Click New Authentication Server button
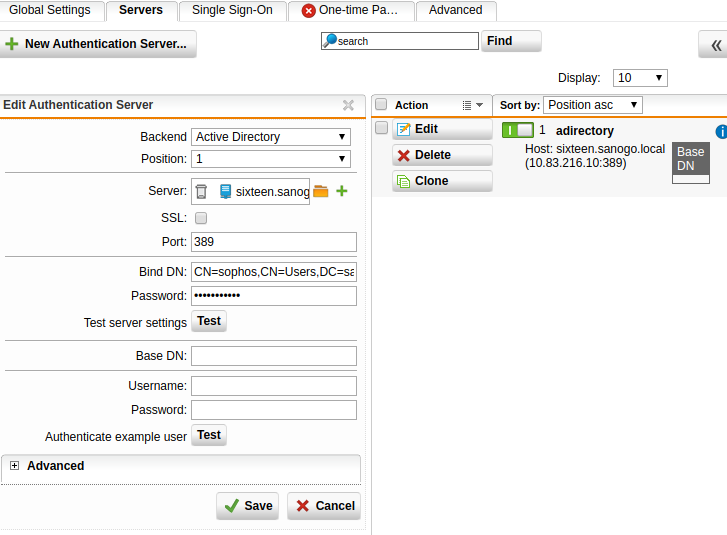The width and height of the screenshot is (727, 535). tap(98, 44)
